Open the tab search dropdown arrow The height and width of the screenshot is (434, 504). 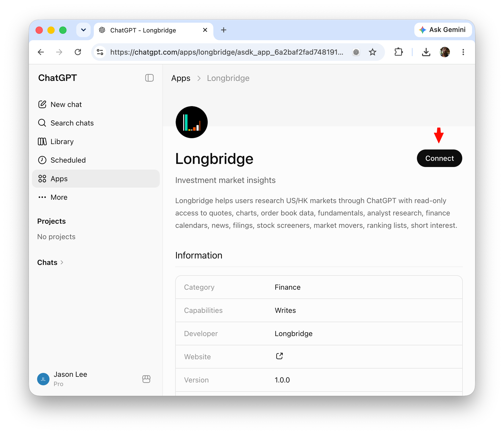coord(83,30)
